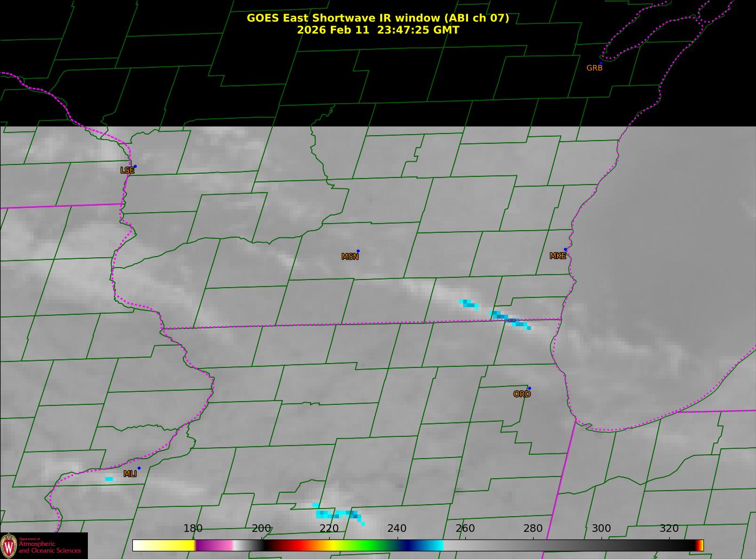Click the MKE station marker
Screen dimensions: 756x559
(565, 250)
